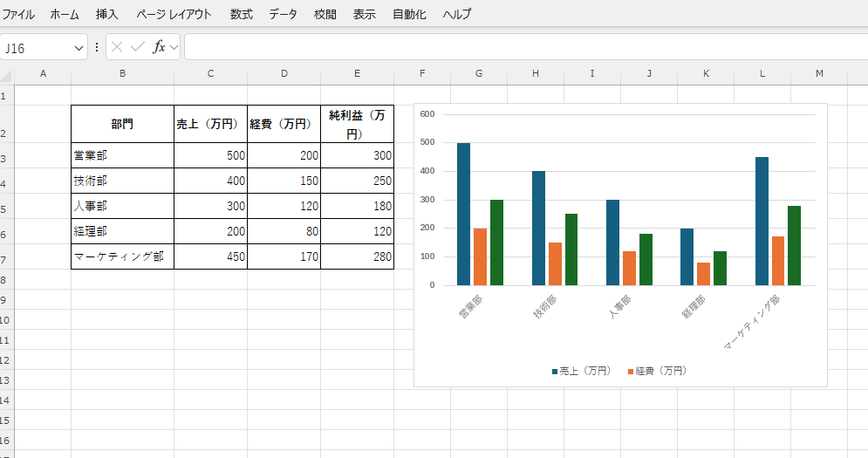Click the green 技術部 profit bar

point(571,250)
